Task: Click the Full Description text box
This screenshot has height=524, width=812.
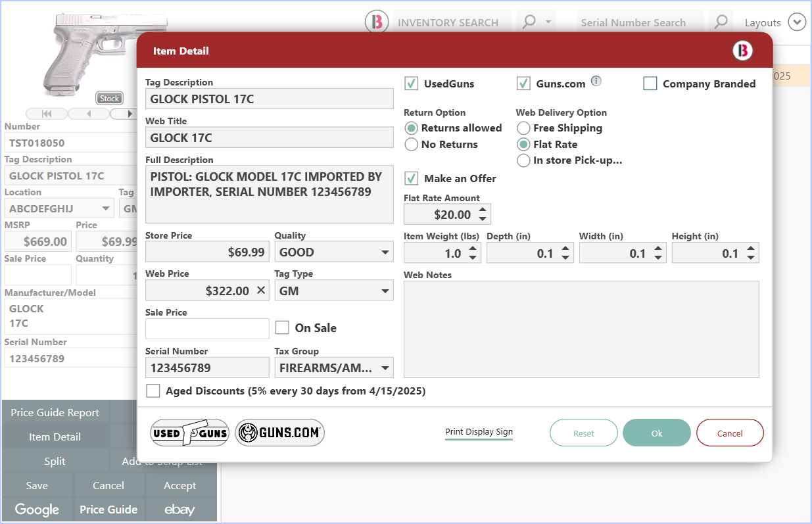Action: tap(270, 195)
